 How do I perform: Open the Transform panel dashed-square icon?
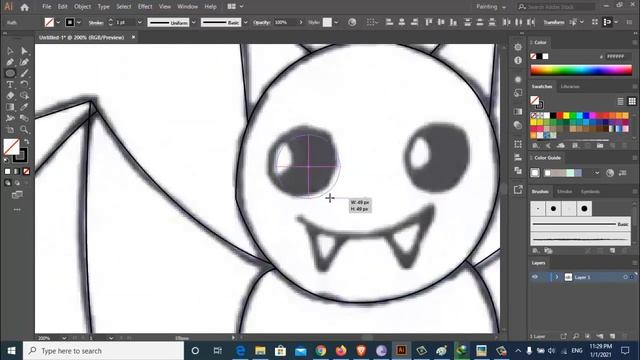coord(518,144)
